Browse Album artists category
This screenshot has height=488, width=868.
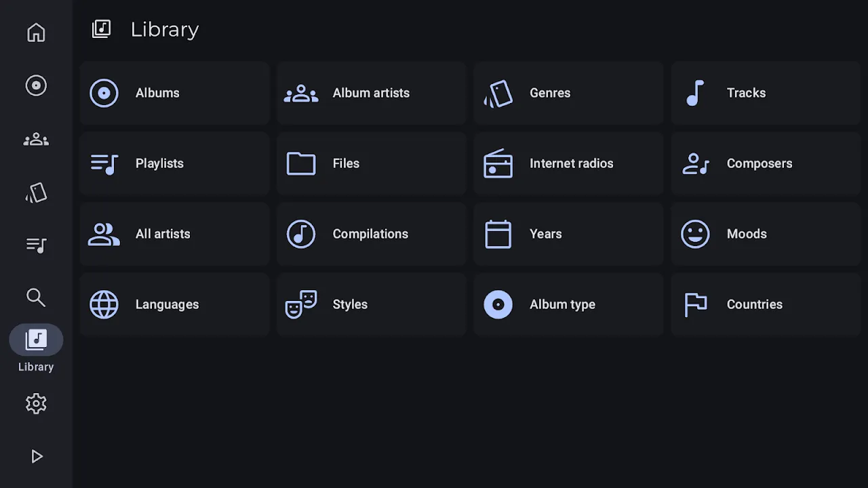pos(371,93)
